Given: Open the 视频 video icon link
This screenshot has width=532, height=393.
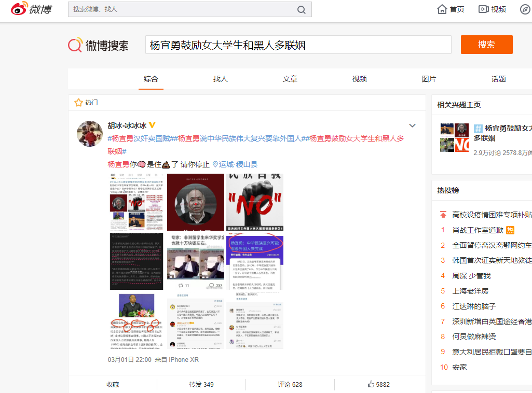Looking at the screenshot, I should [x=492, y=9].
